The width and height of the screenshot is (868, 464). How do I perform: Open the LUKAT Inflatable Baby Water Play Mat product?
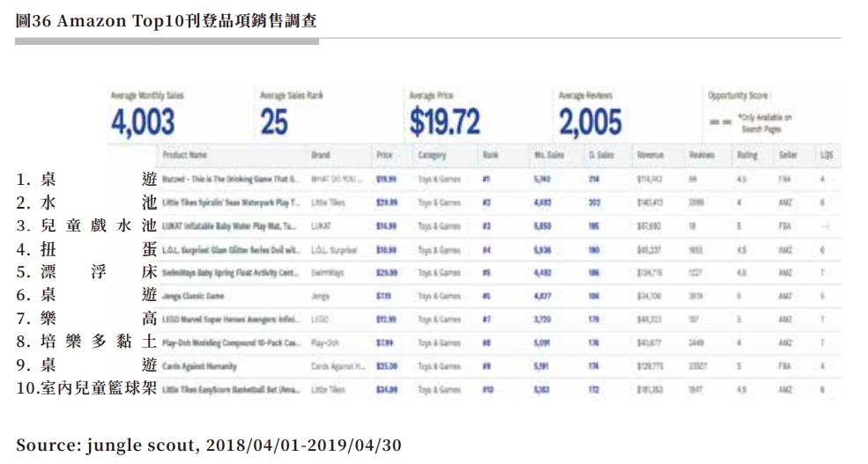[x=229, y=226]
